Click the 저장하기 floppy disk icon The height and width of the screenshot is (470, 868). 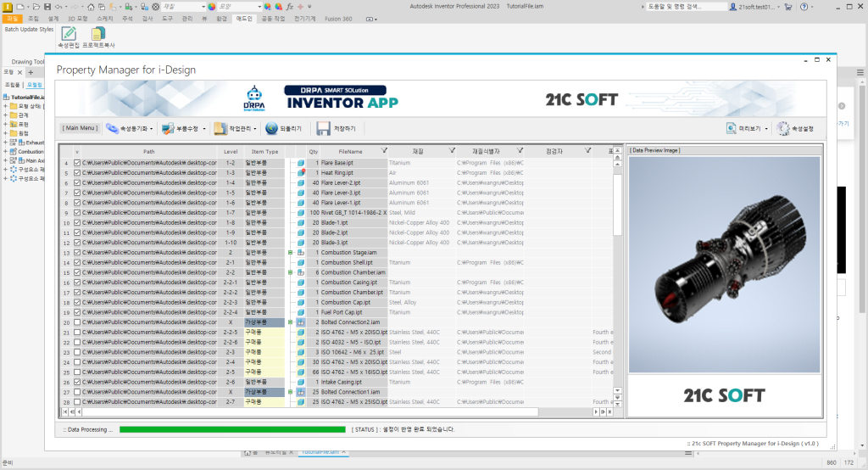(323, 129)
